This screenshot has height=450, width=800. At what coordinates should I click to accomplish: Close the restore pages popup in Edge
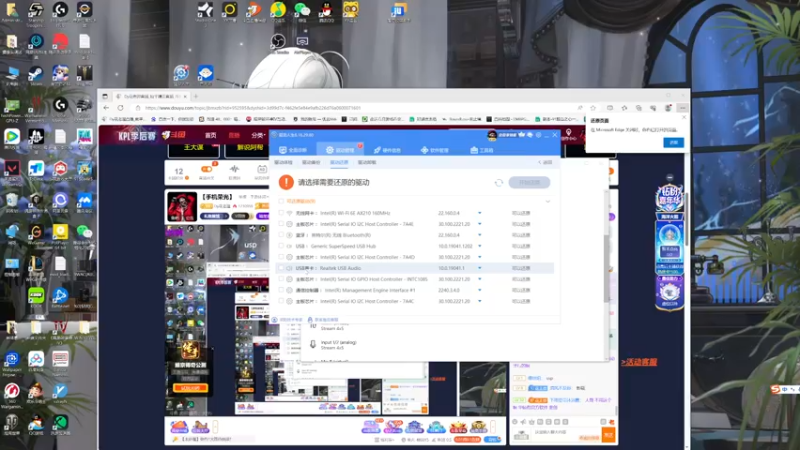point(684,117)
